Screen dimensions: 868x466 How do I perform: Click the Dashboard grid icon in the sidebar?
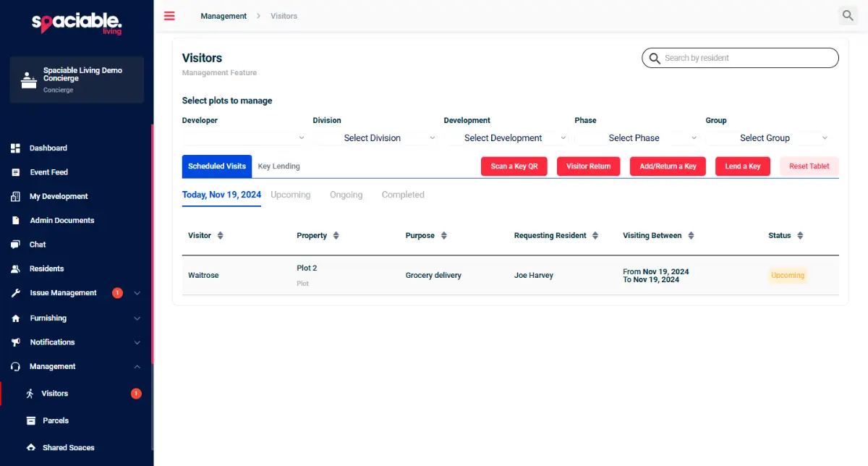[15, 148]
